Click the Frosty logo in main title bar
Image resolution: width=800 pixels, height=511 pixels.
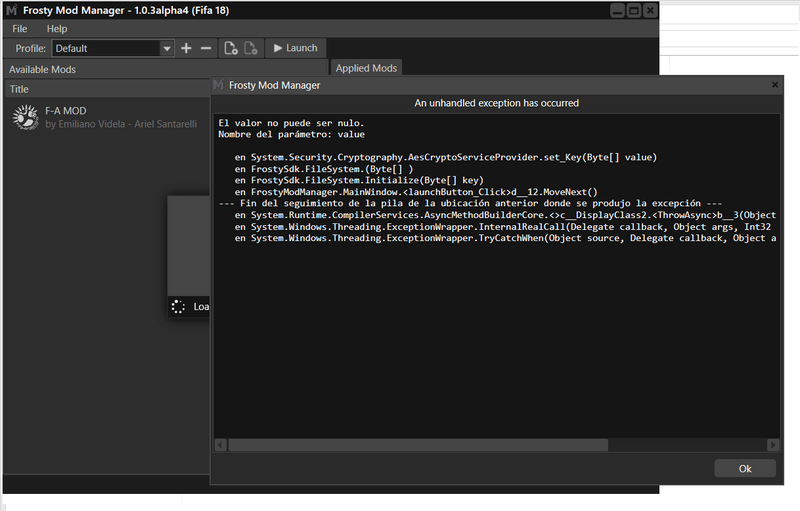coord(12,10)
